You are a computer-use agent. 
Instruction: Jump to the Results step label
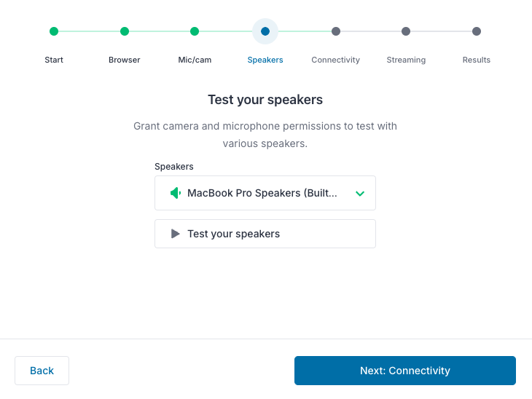click(477, 60)
